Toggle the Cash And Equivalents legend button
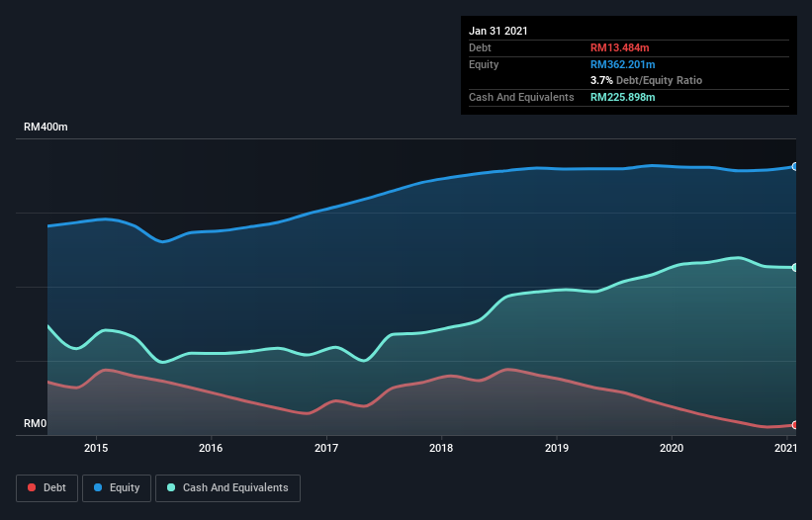 (x=227, y=487)
